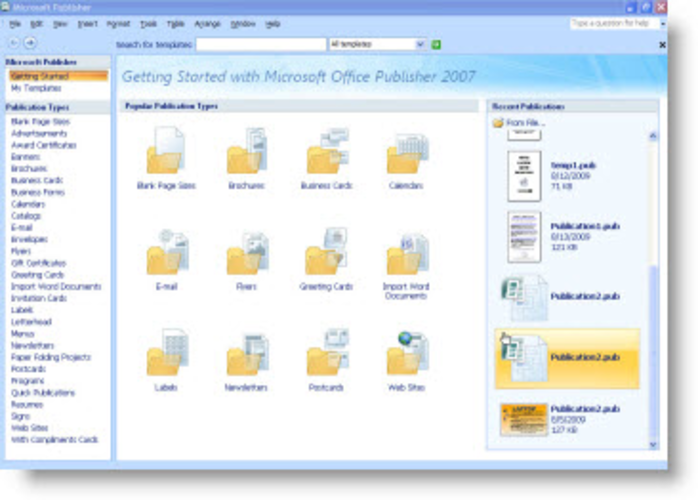Open the File menu
Image resolution: width=698 pixels, height=500 pixels.
coord(15,24)
